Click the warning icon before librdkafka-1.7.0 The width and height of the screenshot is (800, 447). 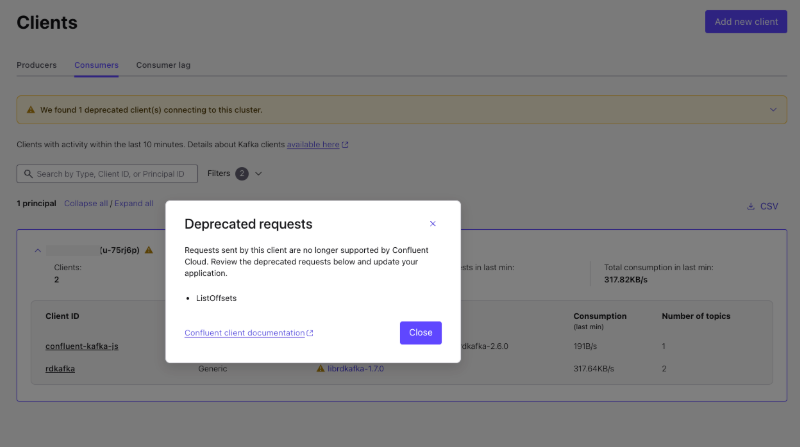point(321,369)
